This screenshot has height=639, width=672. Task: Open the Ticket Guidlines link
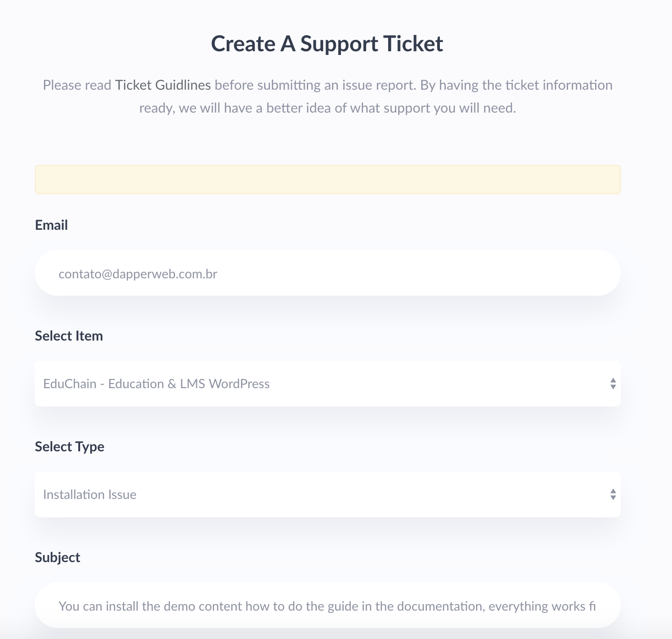pyautogui.click(x=163, y=85)
